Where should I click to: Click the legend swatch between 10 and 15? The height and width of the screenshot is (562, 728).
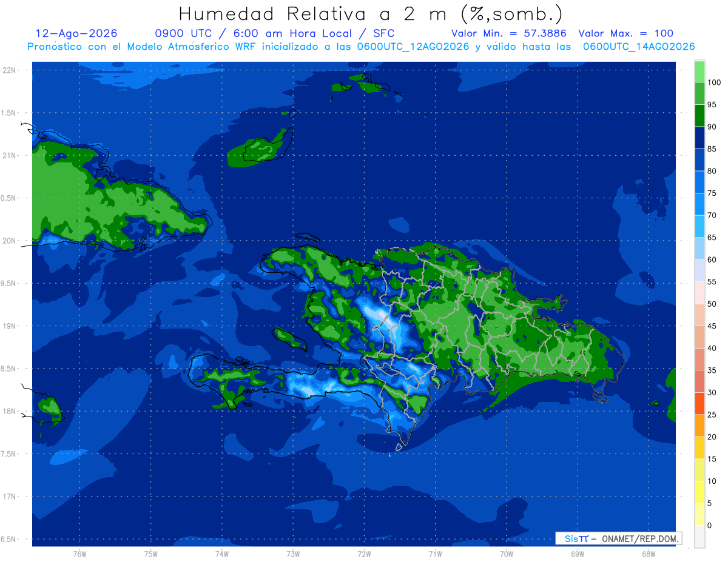click(699, 469)
